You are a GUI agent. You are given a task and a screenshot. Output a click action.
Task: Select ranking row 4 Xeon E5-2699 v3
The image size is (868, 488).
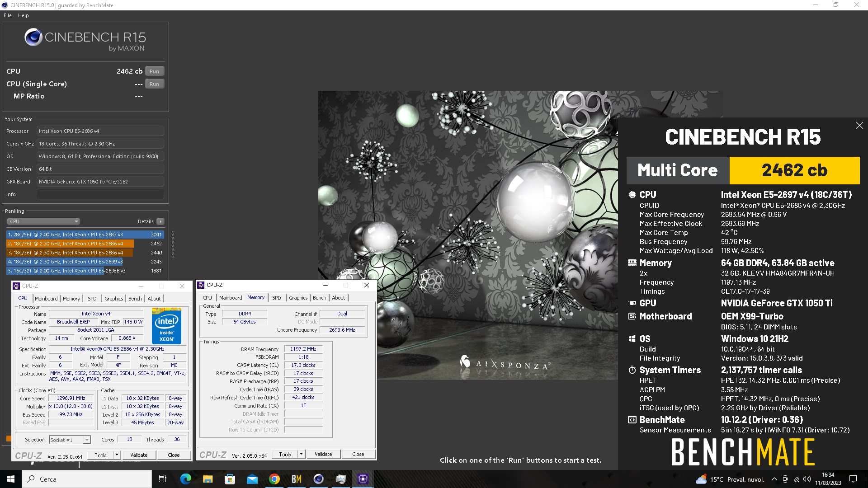click(x=85, y=262)
